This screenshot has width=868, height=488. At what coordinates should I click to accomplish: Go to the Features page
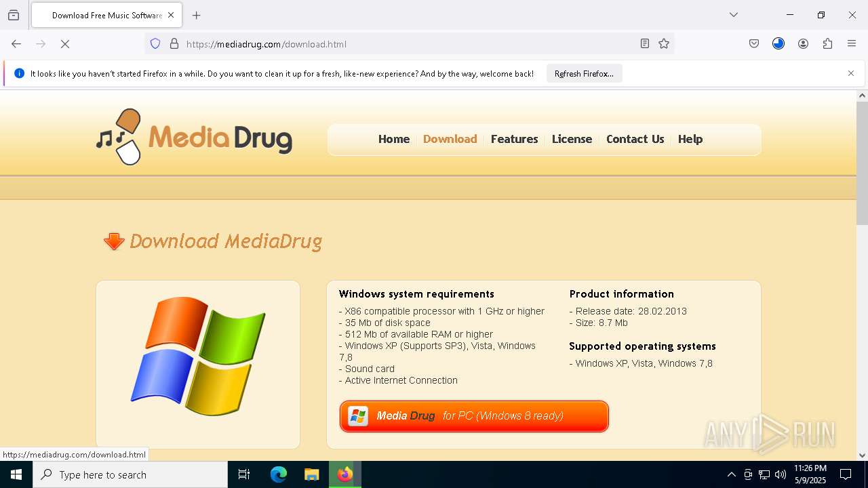pos(514,139)
